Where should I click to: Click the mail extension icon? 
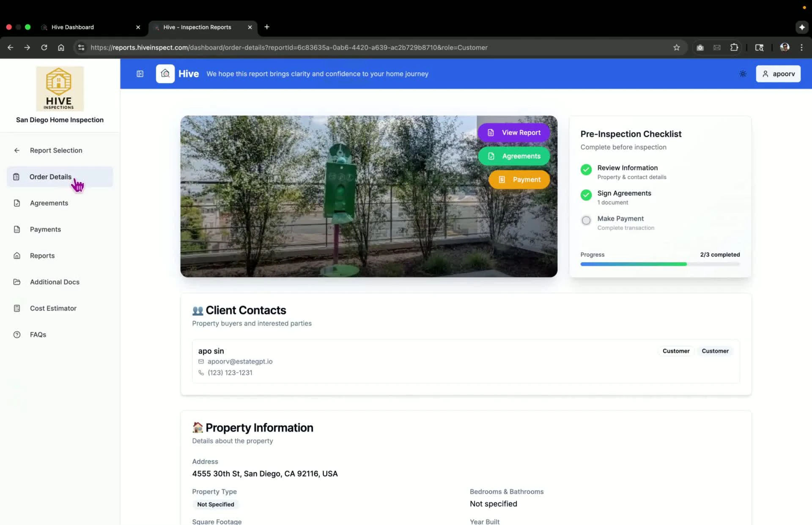[x=717, y=48]
